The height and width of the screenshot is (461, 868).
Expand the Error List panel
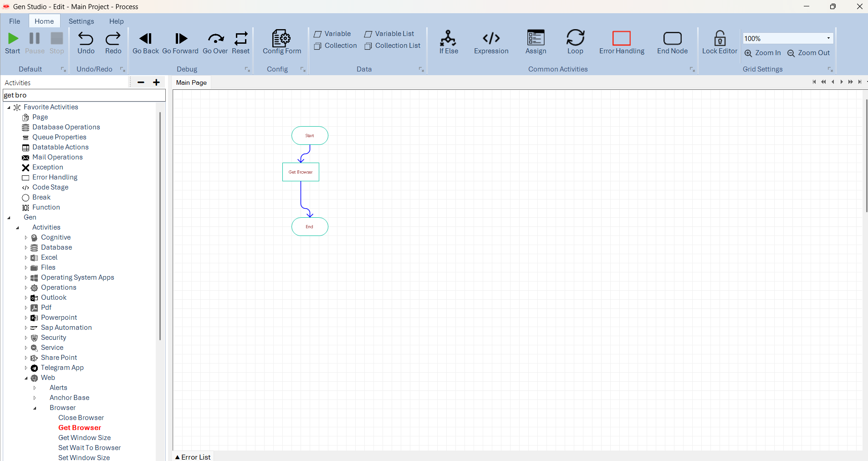[193, 456]
